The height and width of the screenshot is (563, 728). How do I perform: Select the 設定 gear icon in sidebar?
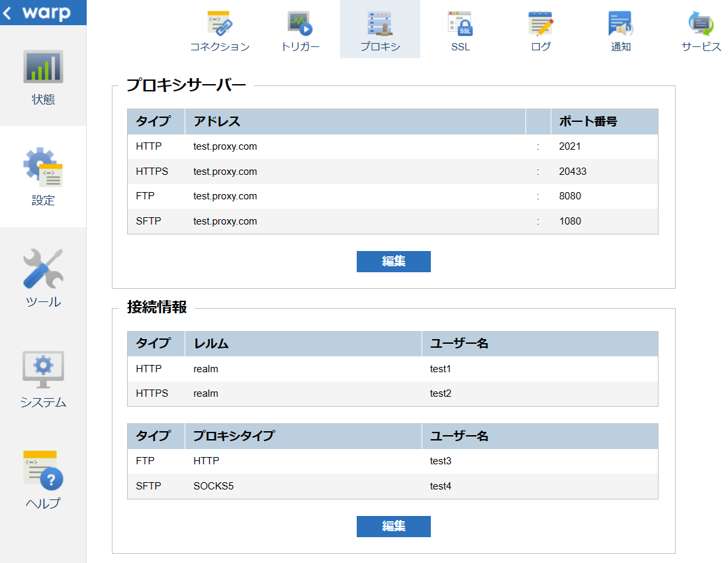point(43,167)
